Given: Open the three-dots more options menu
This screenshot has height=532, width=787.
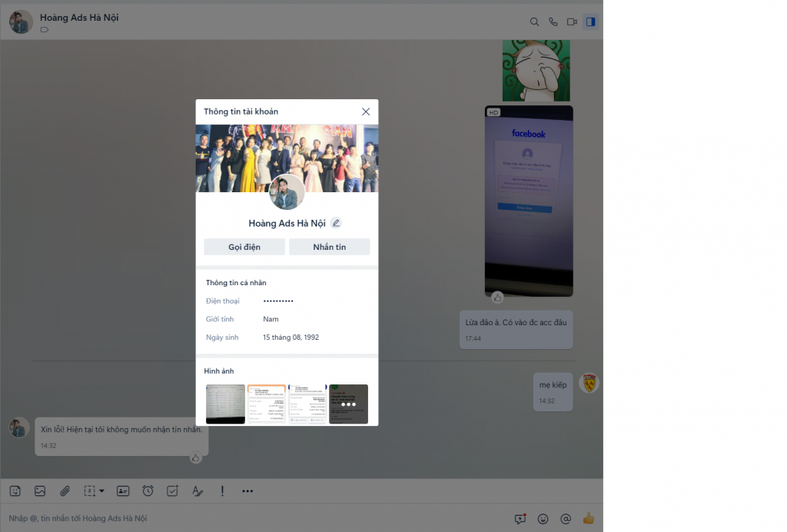Looking at the screenshot, I should coord(247,490).
